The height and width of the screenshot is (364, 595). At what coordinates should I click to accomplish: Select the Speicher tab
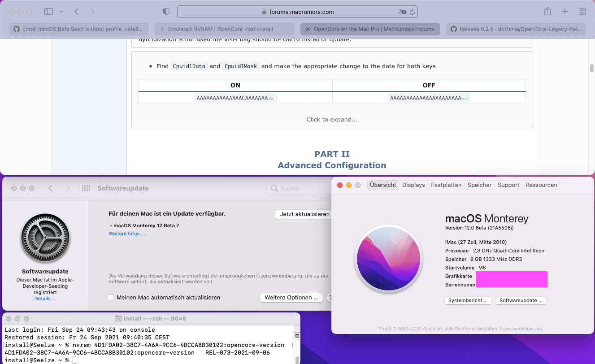(479, 185)
